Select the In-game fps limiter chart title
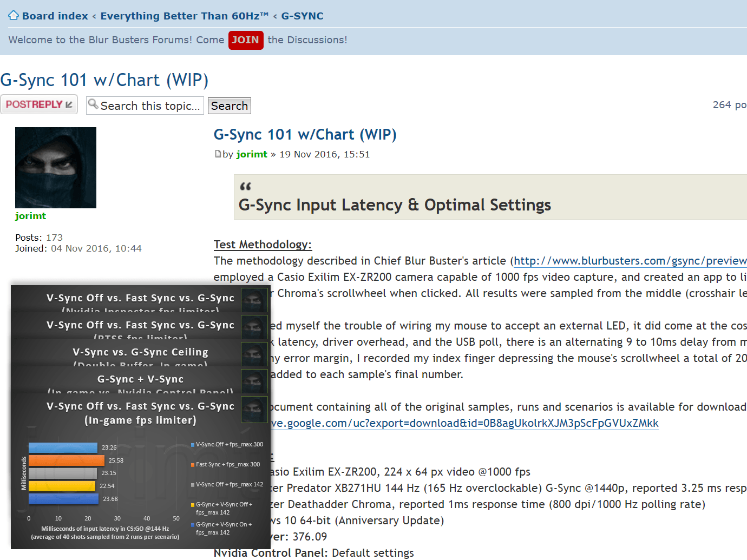 pos(140,413)
